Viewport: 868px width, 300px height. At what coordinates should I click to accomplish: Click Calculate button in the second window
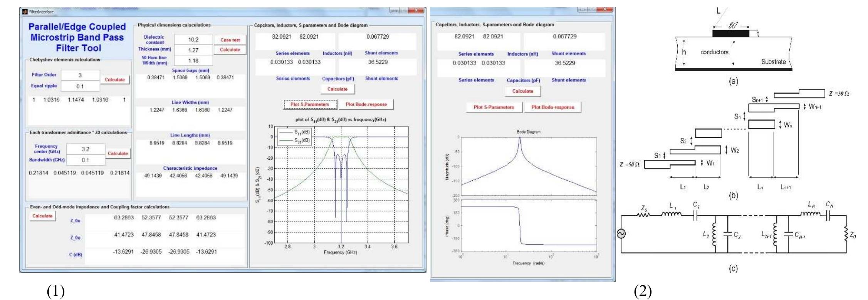tap(522, 91)
